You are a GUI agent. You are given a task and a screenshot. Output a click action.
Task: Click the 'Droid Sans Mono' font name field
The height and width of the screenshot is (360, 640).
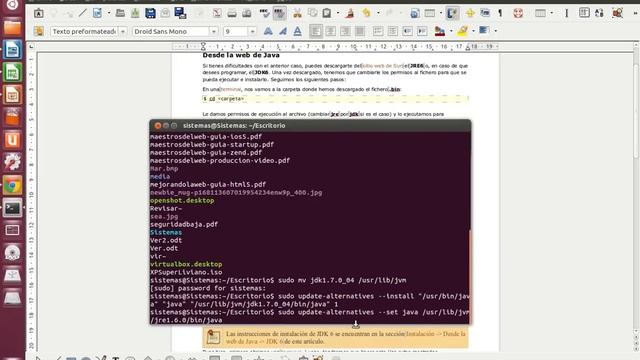coord(171,31)
